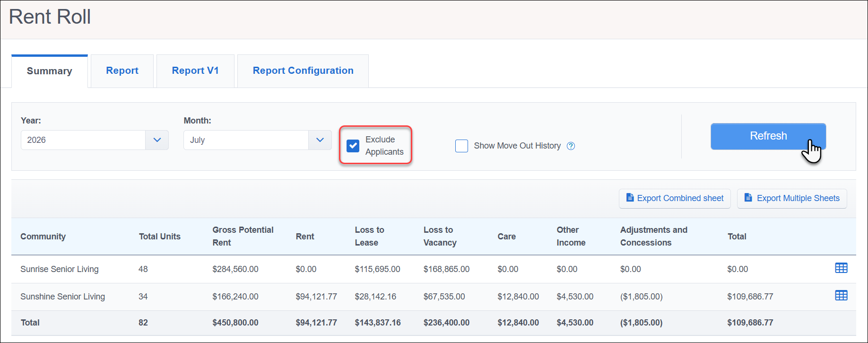Image resolution: width=868 pixels, height=343 pixels.
Task: Click the 48 total units cell
Action: coord(143,269)
